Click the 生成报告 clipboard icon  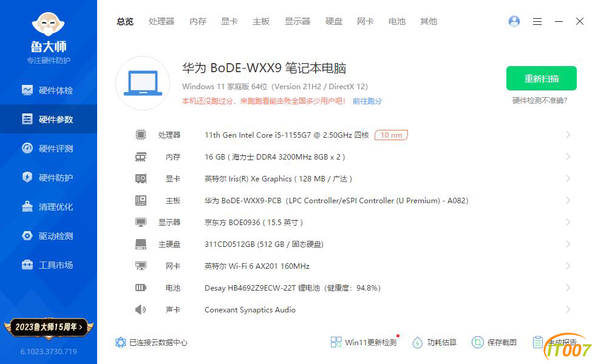(538, 342)
